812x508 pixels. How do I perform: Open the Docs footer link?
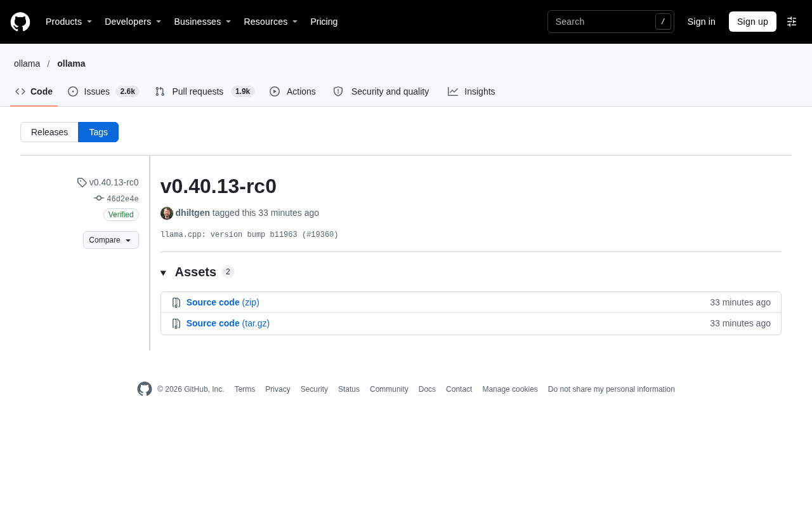pos(427,389)
